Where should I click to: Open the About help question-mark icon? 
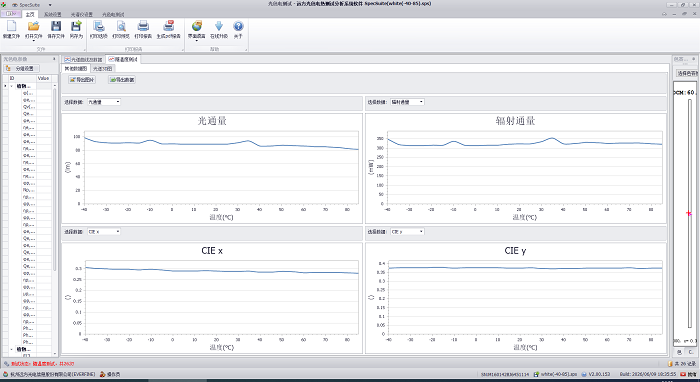click(x=238, y=29)
